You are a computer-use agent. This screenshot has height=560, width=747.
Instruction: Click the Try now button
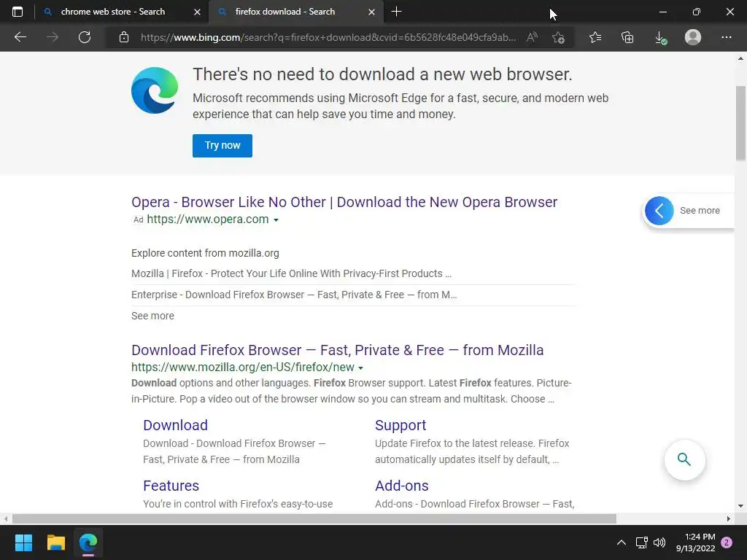tap(222, 145)
